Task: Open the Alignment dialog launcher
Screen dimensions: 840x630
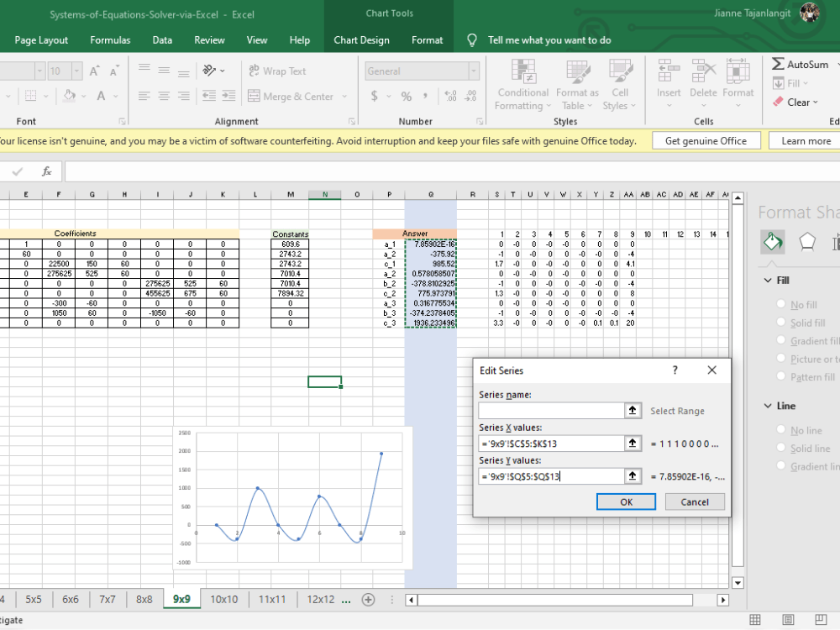Action: (x=352, y=122)
